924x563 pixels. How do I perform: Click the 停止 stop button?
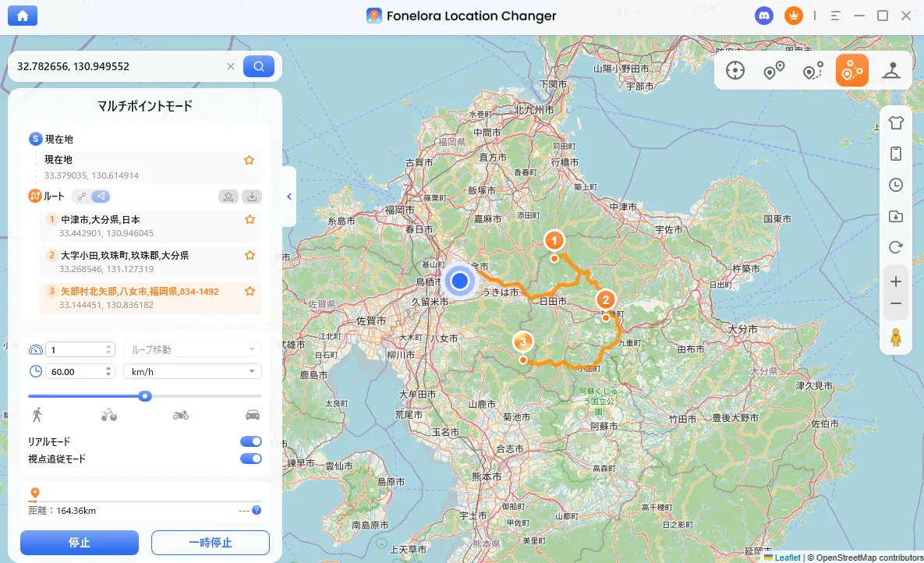[80, 543]
